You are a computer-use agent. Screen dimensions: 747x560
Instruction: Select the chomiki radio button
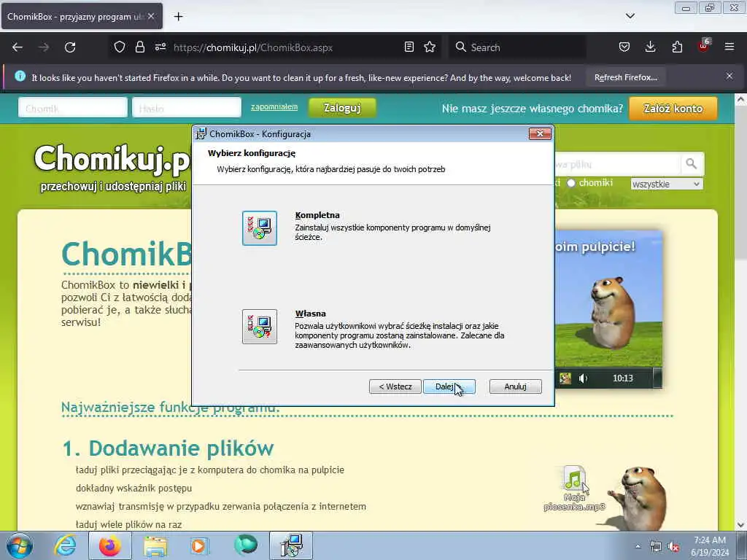570,183
